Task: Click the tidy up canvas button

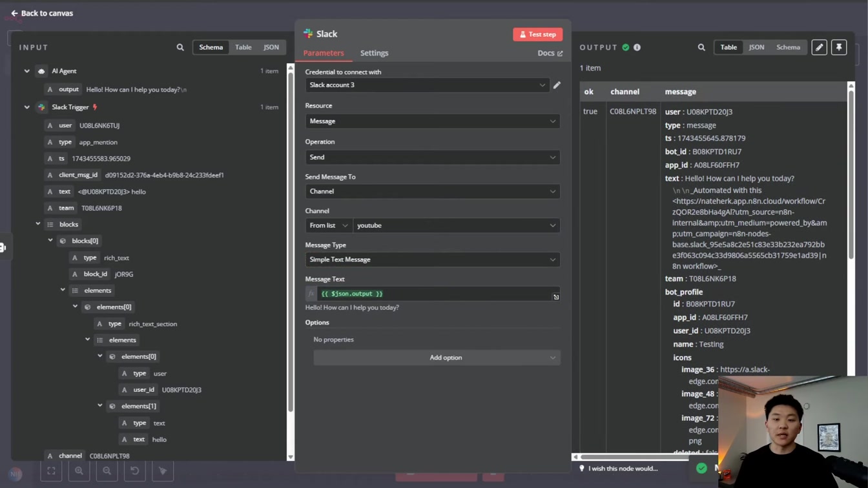Action: pyautogui.click(x=163, y=471)
